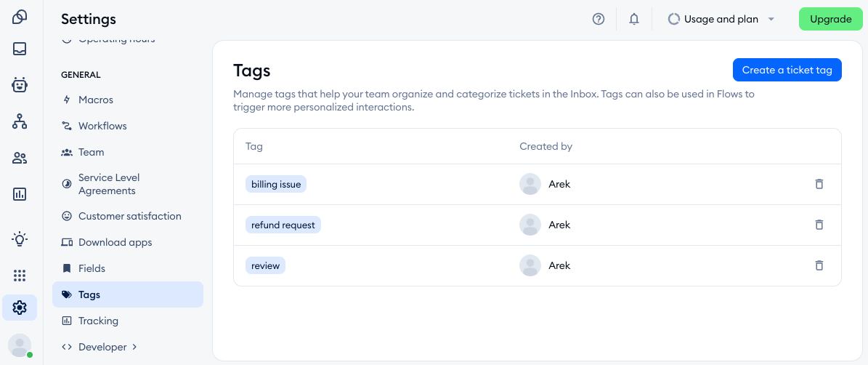Click trash icon for review tag
The height and width of the screenshot is (365, 868).
click(x=819, y=265)
